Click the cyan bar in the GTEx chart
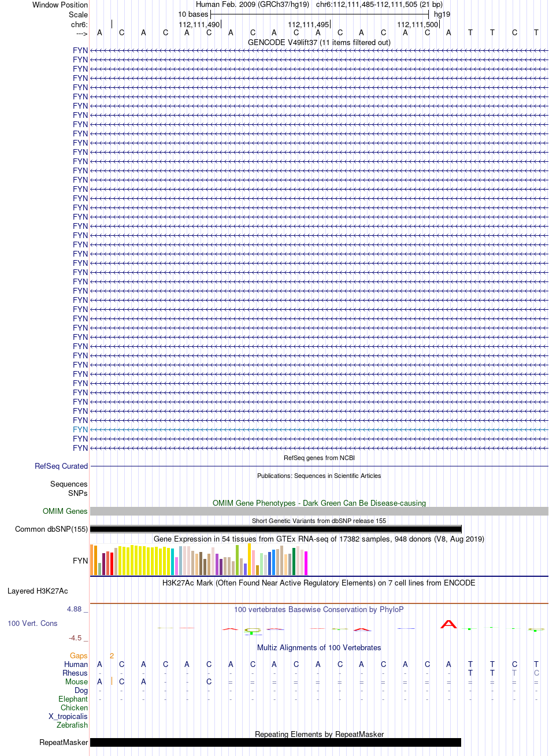Viewport: 549px width, 756px height. coord(173,561)
